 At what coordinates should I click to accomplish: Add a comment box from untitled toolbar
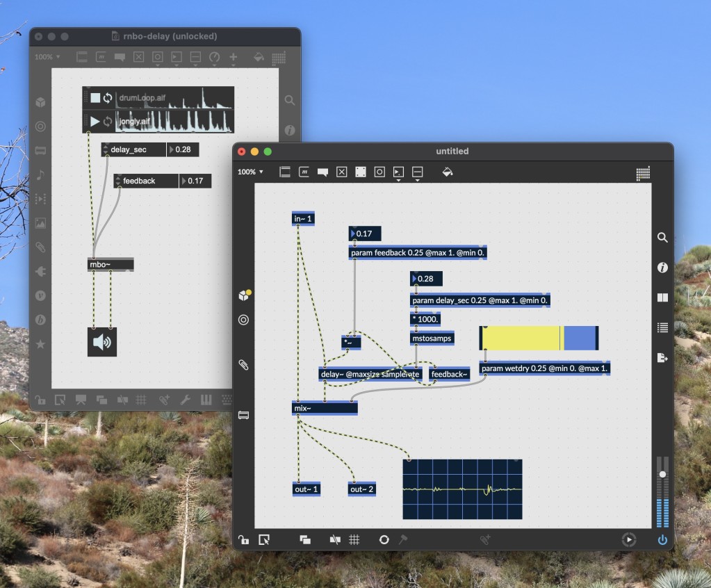[x=322, y=172]
